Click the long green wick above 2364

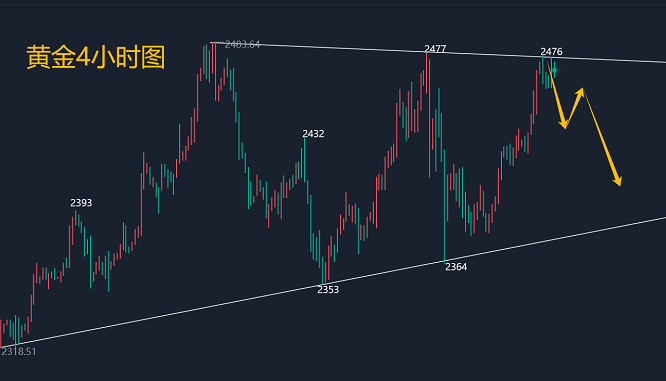tap(445, 212)
